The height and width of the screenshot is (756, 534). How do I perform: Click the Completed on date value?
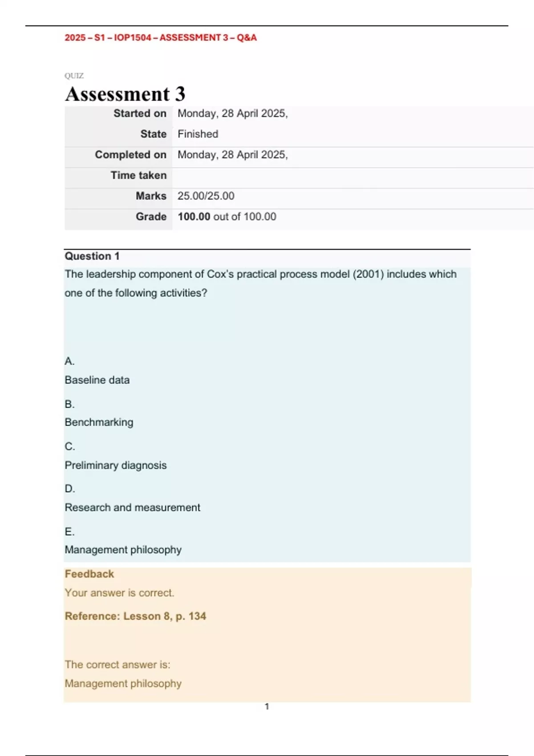tap(233, 155)
